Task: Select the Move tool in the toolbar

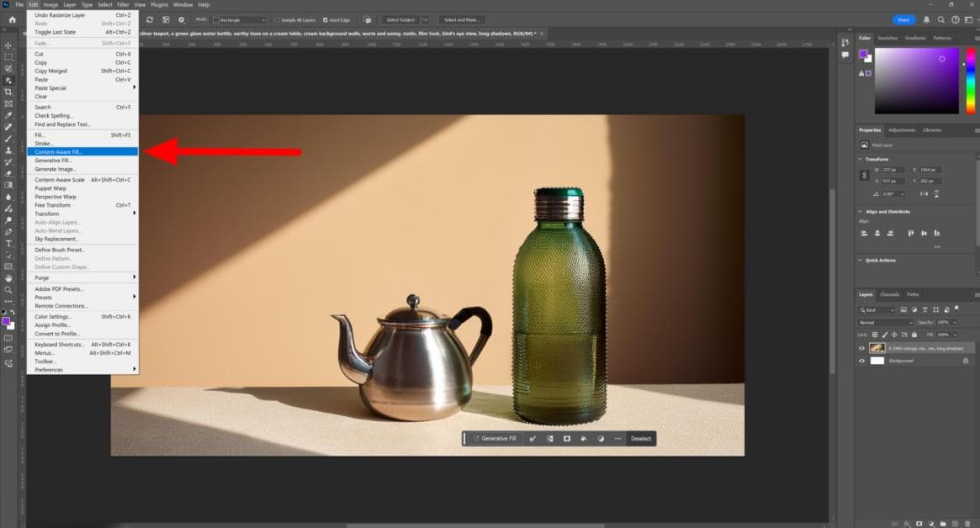Action: (x=8, y=45)
